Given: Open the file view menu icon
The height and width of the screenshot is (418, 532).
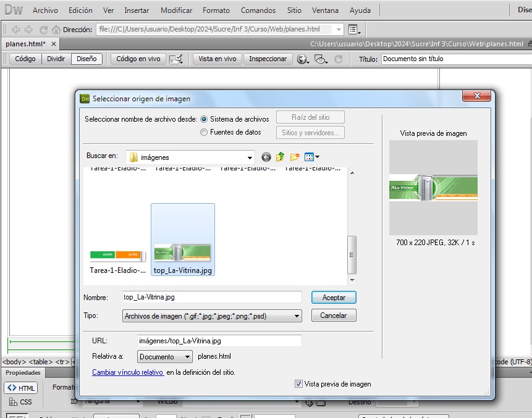Looking at the screenshot, I should pos(311,157).
